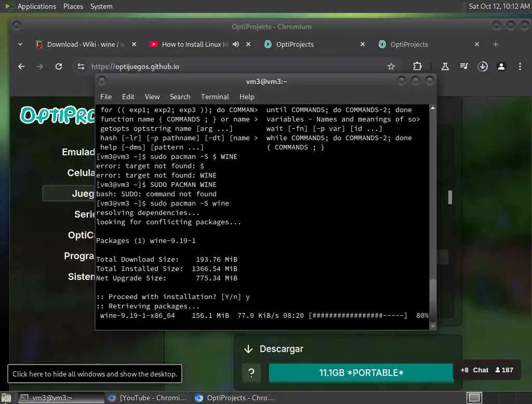Go forward in Chromium

(x=39, y=66)
